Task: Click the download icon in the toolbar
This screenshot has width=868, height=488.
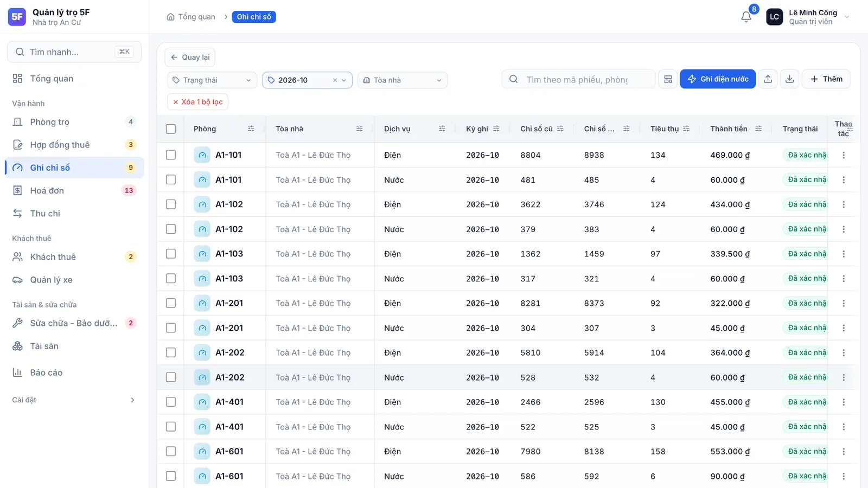Action: click(x=789, y=79)
